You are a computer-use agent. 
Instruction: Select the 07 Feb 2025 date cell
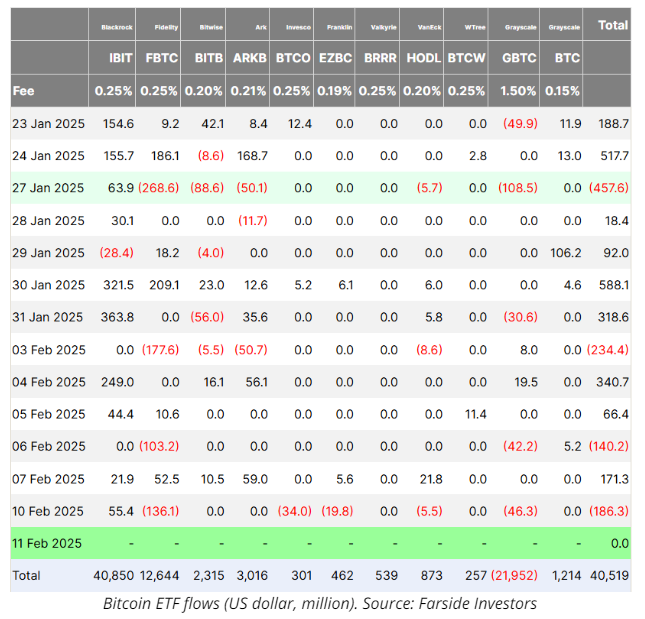48,479
